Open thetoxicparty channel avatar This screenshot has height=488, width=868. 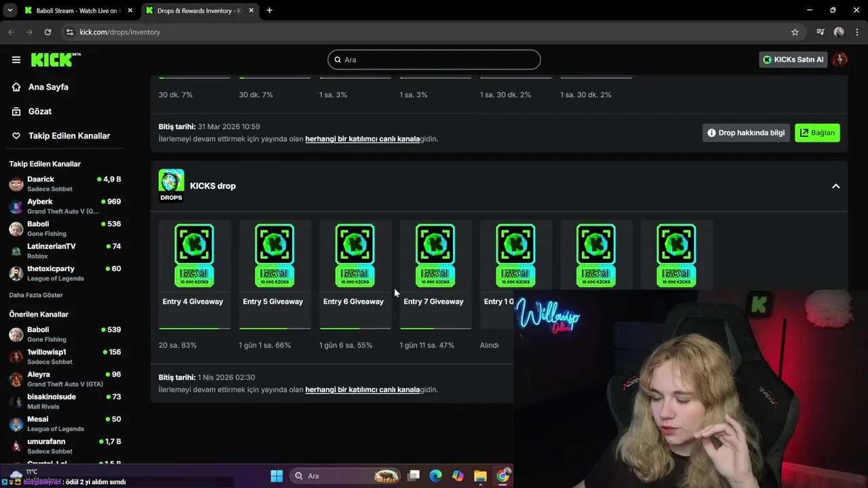point(16,274)
